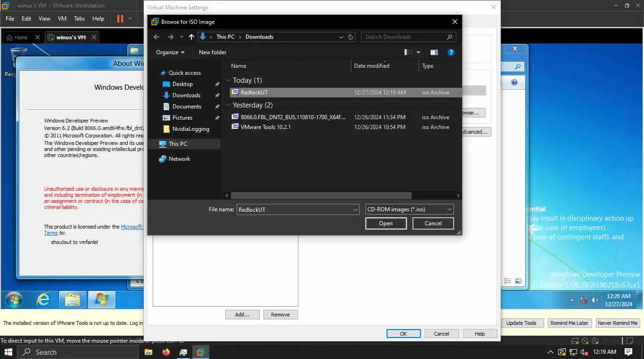Open VMware File menu

pyautogui.click(x=10, y=19)
